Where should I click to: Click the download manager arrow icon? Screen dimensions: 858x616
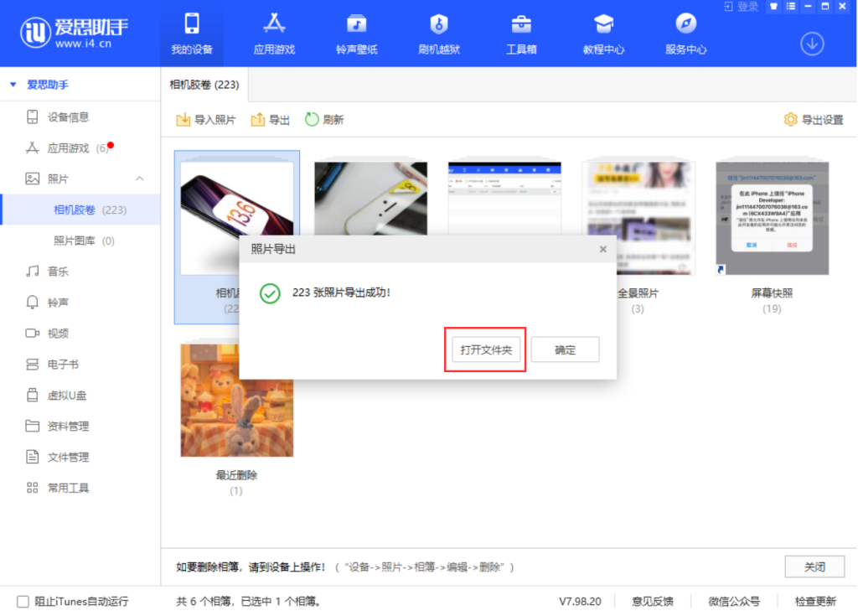(811, 44)
